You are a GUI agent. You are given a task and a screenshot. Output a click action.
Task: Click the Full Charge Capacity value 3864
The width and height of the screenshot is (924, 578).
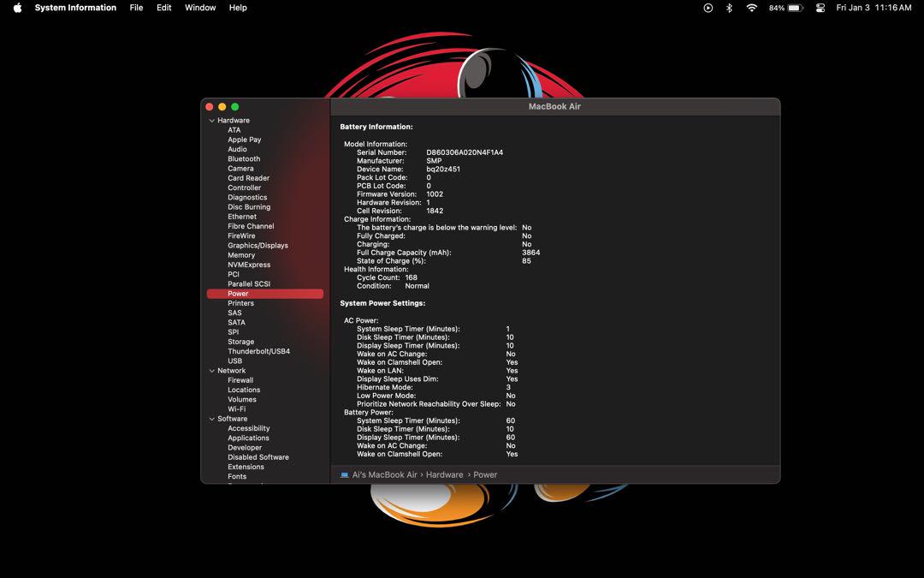[531, 253]
